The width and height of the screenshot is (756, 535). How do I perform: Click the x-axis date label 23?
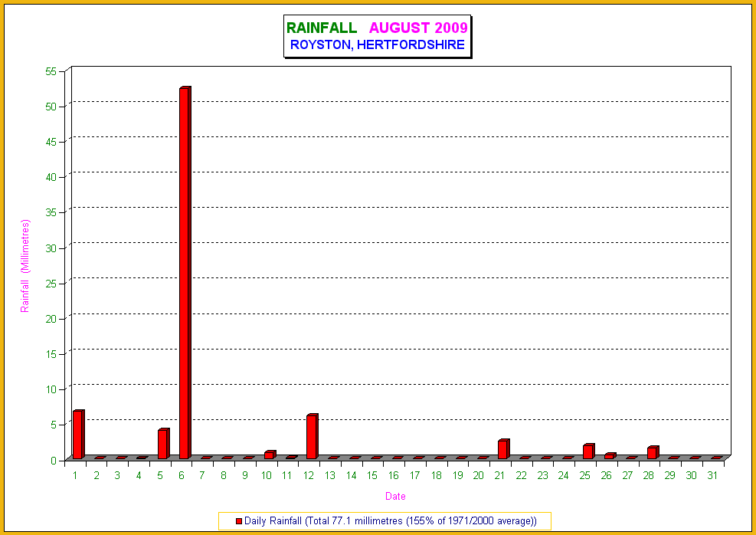tap(542, 476)
